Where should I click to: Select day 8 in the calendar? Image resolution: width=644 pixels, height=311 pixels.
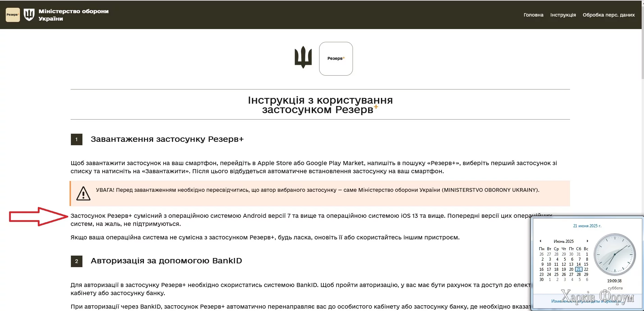586,259
